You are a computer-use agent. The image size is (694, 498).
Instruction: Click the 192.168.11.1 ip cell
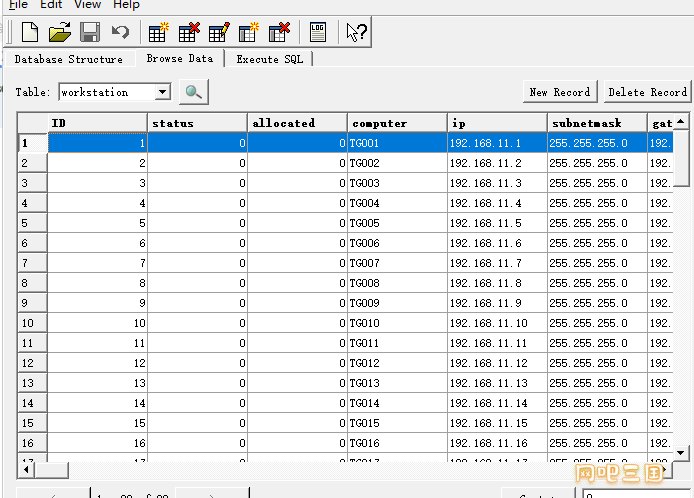pos(497,143)
